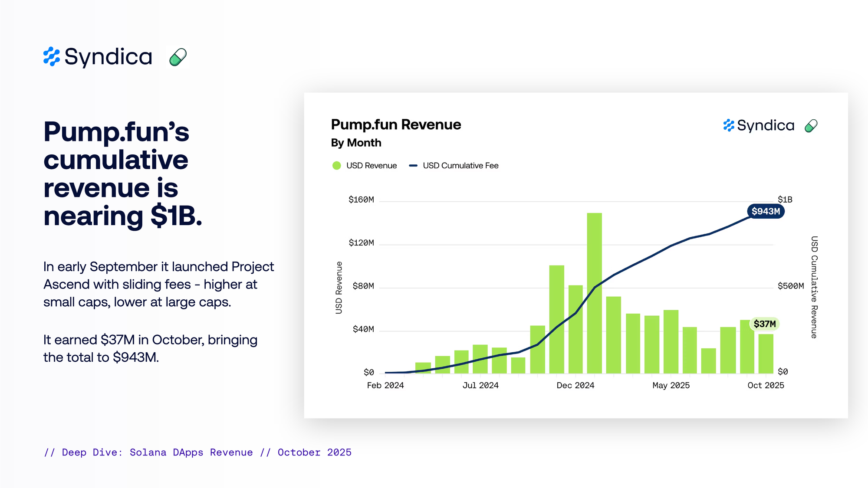The width and height of the screenshot is (868, 488).
Task: Toggle the USD Cumulative Fee legend line marker
Action: [x=413, y=166]
